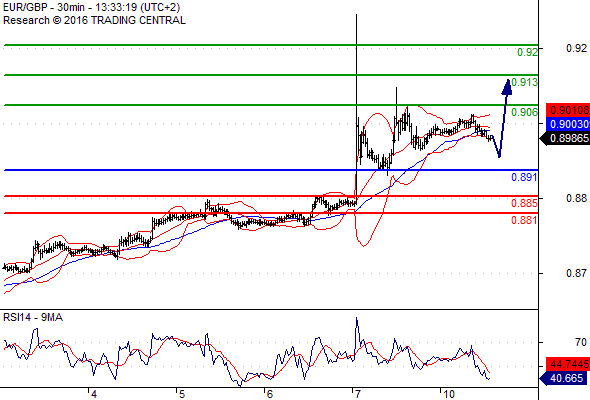Click the red 0.885 support label
Screen dimensions: 590x400
[x=524, y=203]
